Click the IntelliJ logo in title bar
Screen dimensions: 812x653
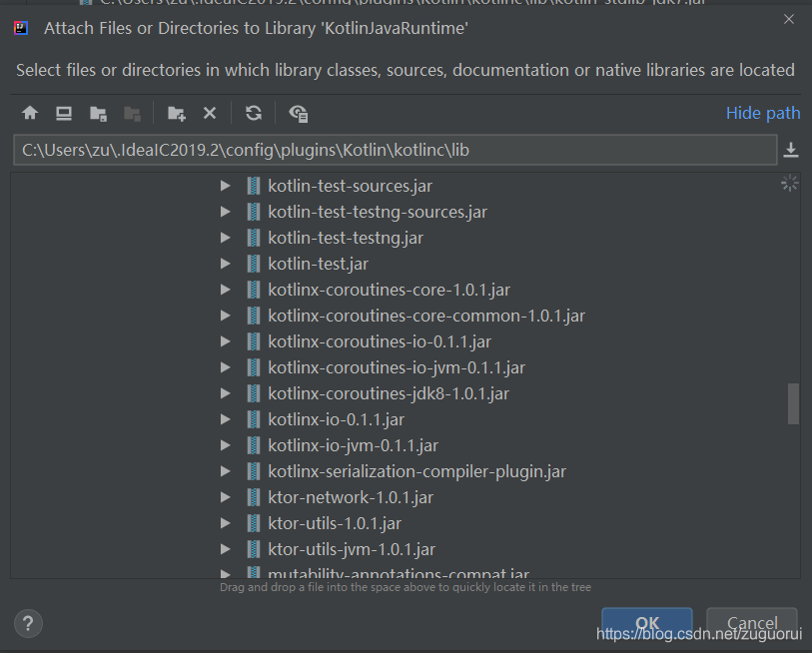tap(21, 28)
